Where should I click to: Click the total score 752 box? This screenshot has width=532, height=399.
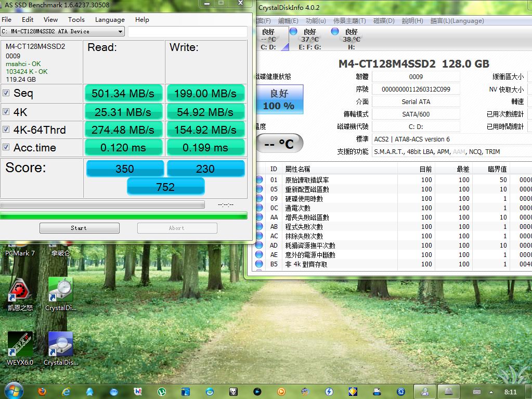point(165,187)
